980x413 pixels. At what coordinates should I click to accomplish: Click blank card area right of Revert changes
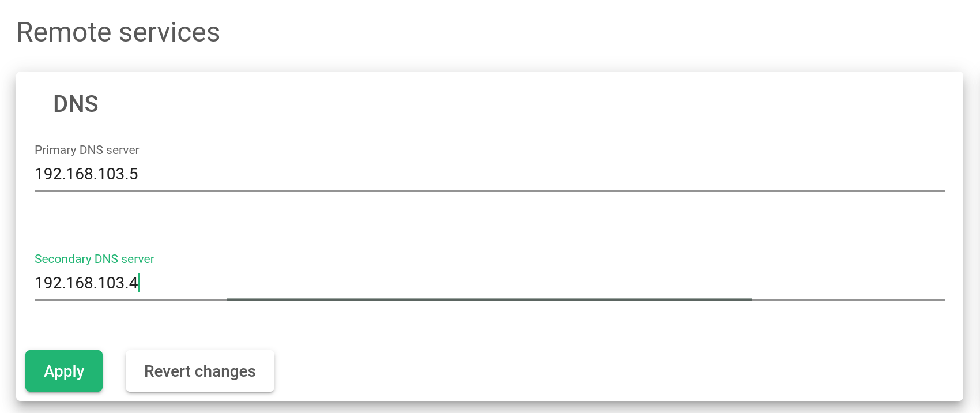pyautogui.click(x=617, y=371)
